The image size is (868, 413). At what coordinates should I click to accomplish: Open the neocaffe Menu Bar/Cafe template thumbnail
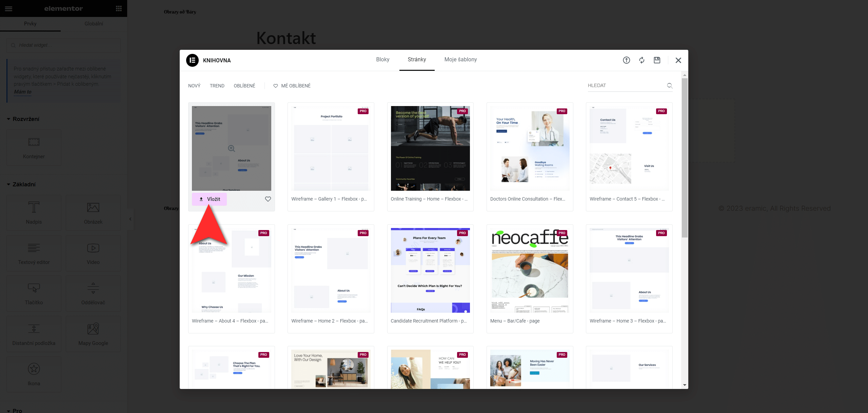pyautogui.click(x=530, y=270)
